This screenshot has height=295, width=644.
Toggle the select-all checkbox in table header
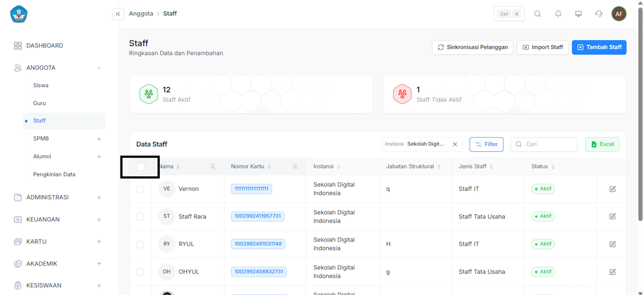pyautogui.click(x=140, y=167)
